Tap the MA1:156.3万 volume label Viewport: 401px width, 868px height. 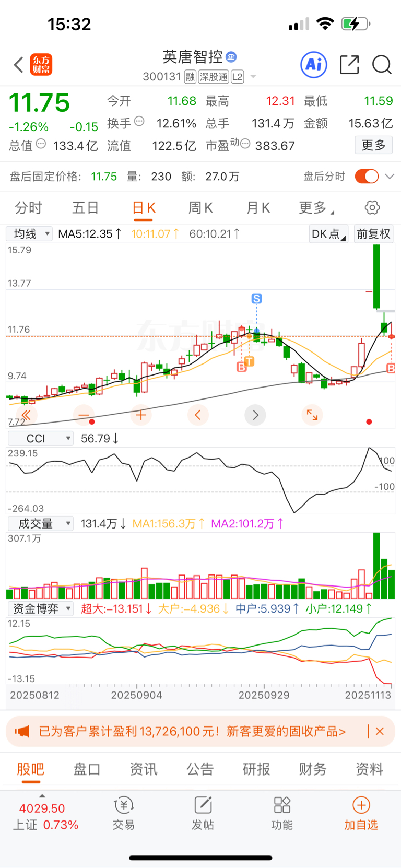pos(168,523)
